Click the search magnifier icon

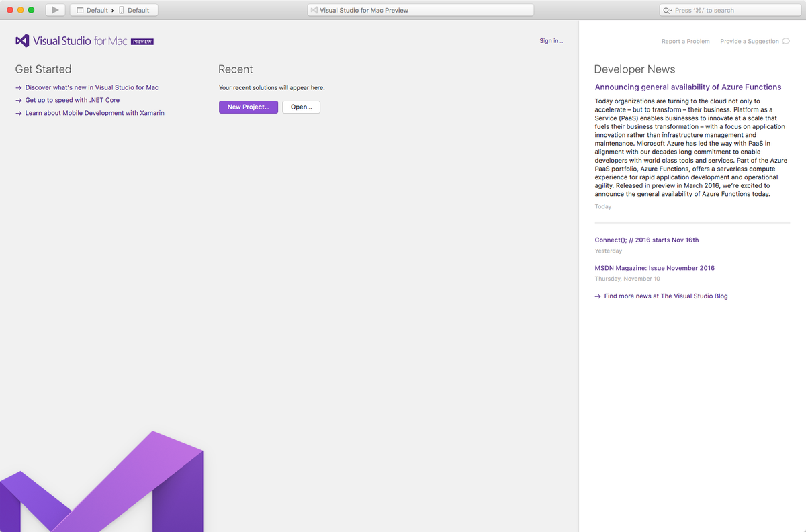pos(668,10)
